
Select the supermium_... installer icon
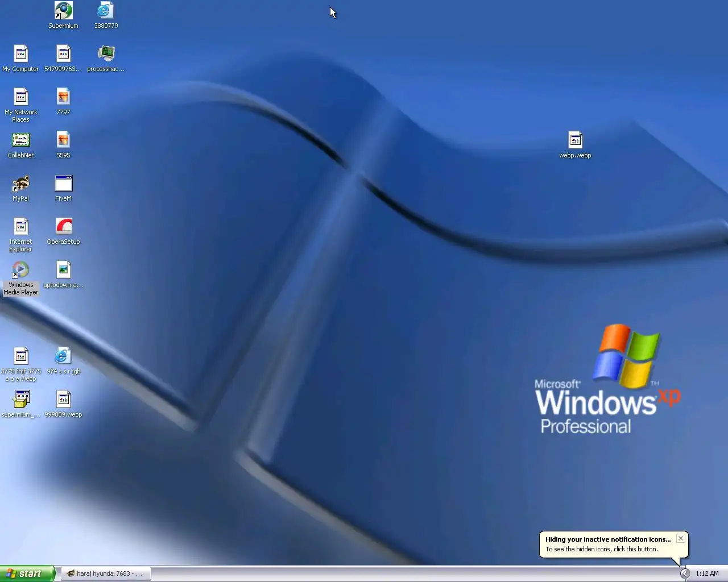pos(21,404)
